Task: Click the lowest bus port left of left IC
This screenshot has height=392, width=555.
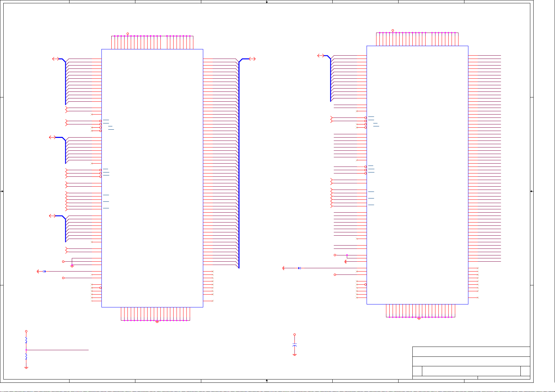Action: point(52,216)
